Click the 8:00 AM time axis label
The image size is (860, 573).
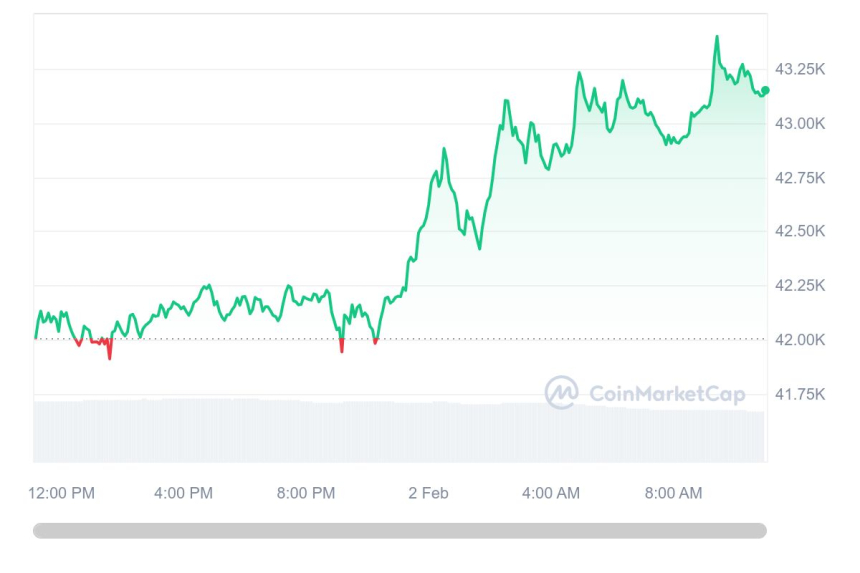point(673,493)
